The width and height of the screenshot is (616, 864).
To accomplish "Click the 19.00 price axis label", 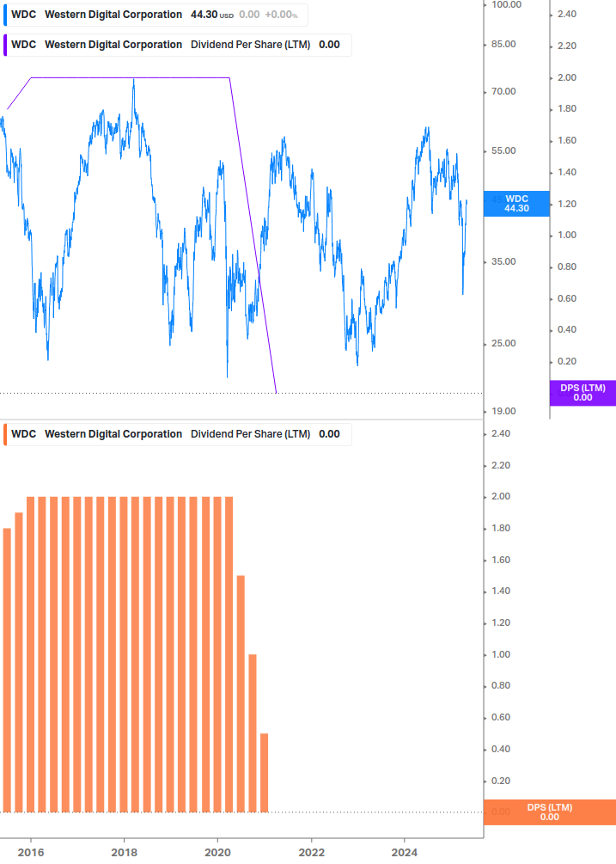I will tap(503, 411).
